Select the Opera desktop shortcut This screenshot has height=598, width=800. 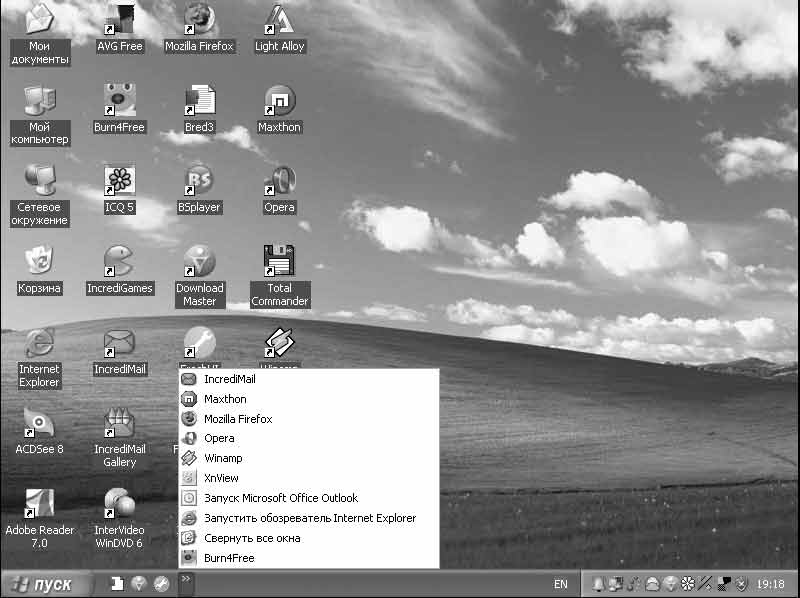click(280, 189)
